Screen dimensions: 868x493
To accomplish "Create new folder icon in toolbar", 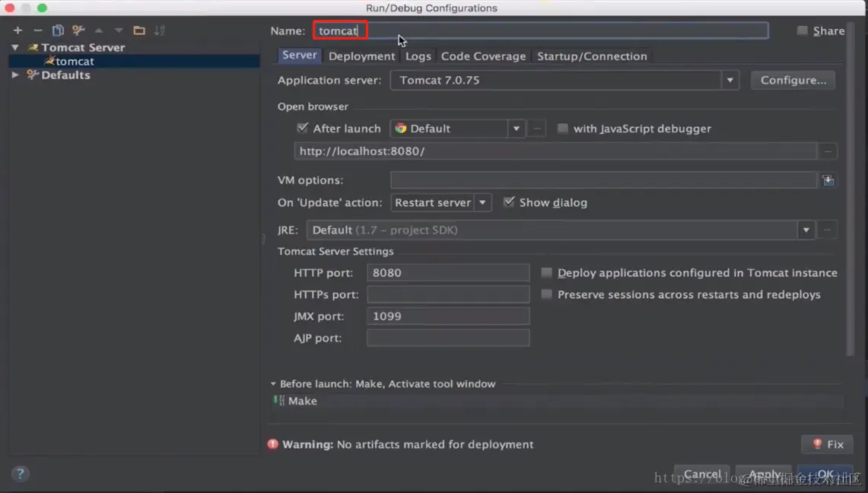I will click(139, 30).
